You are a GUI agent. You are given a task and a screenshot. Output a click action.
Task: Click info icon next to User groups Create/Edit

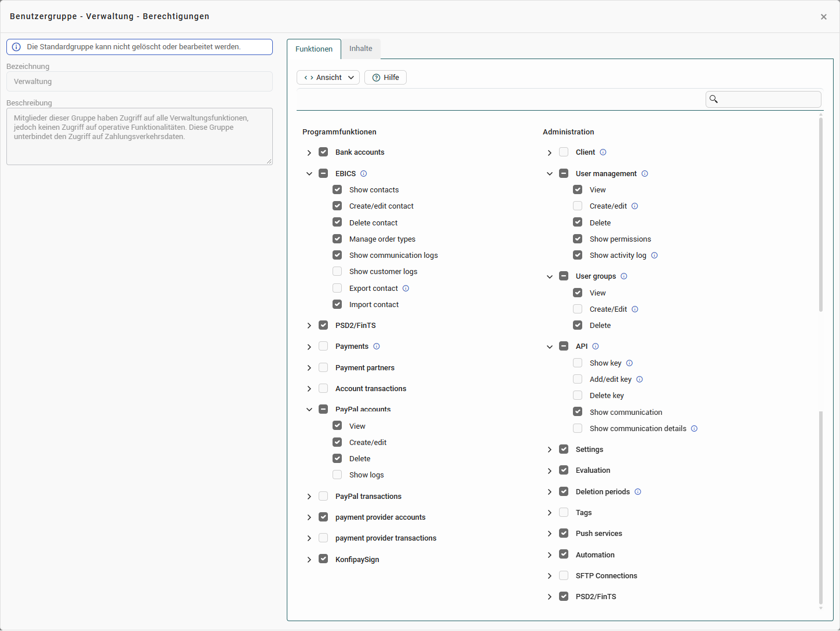tap(635, 309)
